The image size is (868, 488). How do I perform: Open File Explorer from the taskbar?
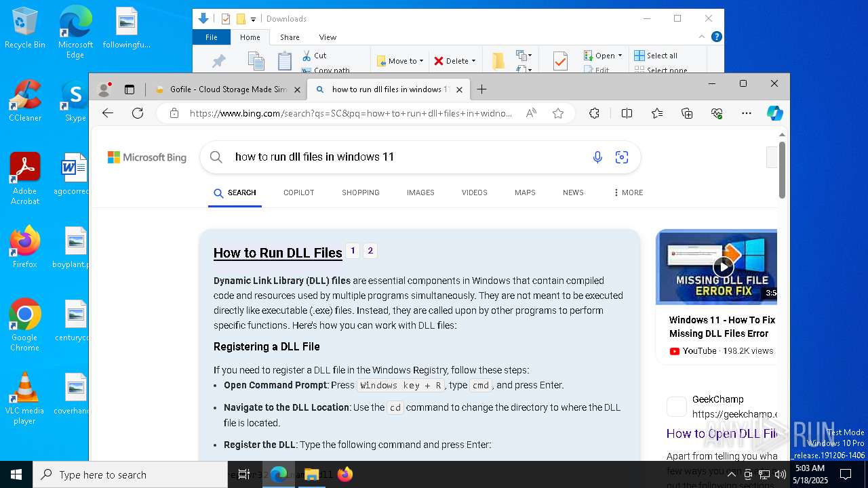click(x=312, y=474)
